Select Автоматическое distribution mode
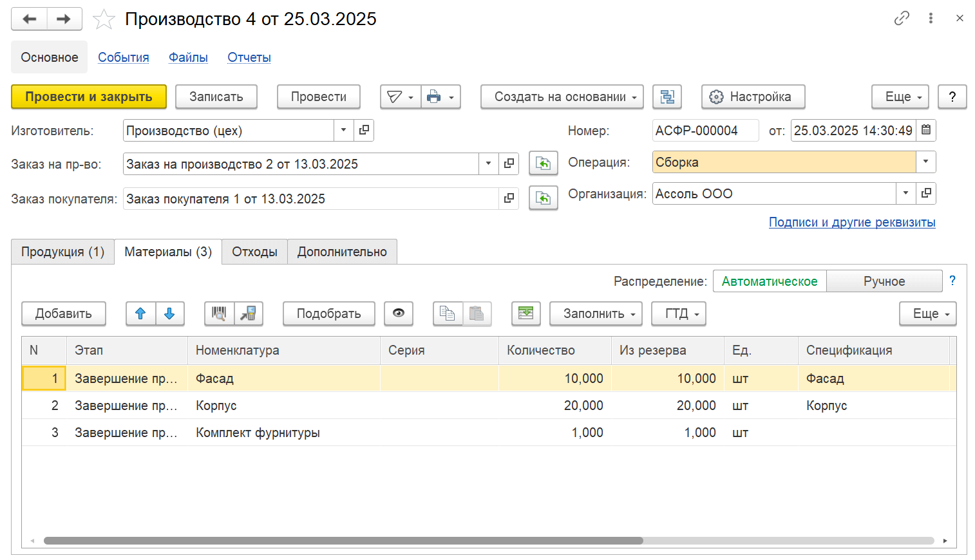 point(769,281)
